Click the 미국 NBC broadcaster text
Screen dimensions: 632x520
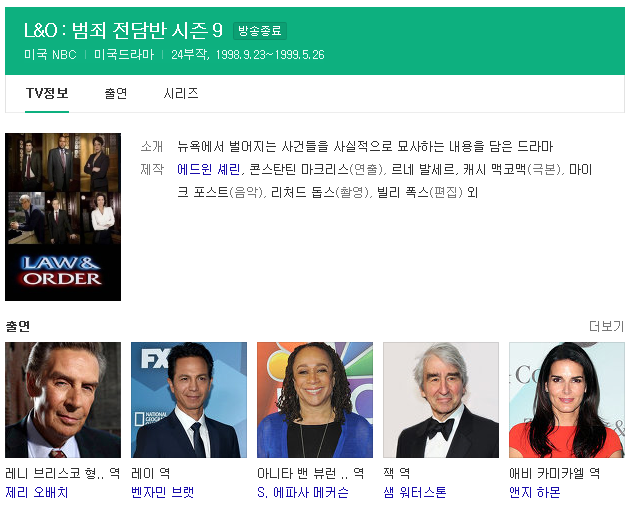click(x=50, y=55)
